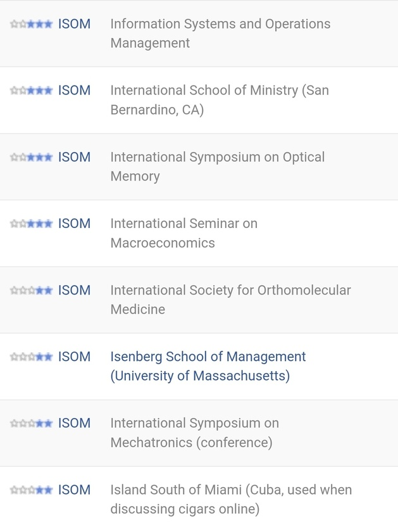The image size is (398, 532).
Task: Select ISOM acronym beside Optical Memory symposium
Action: [74, 157]
